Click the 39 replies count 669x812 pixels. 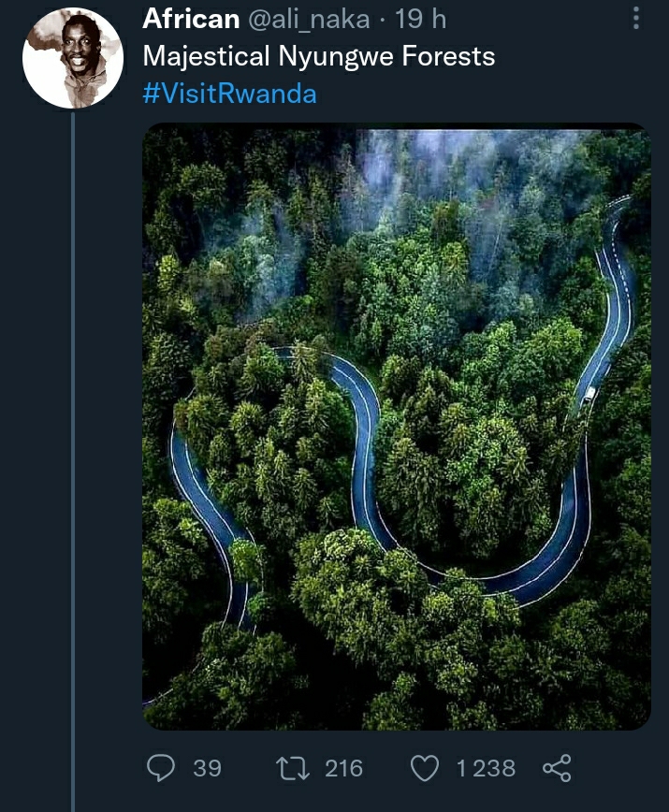[207, 768]
